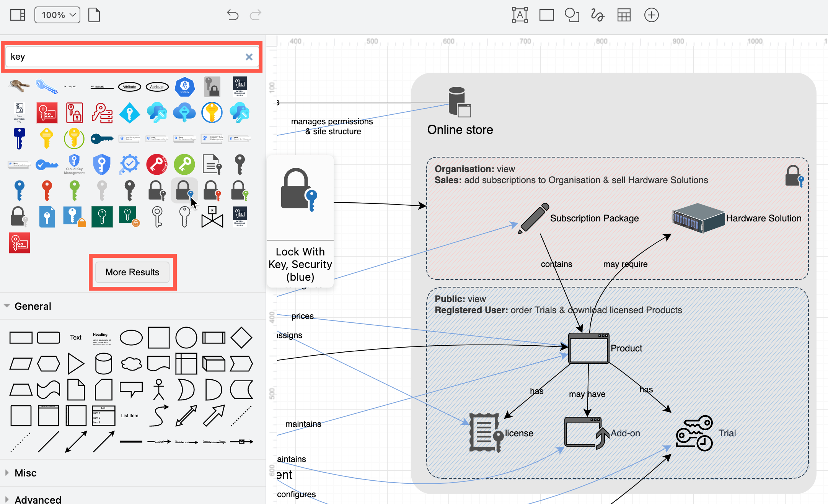Screen dimensions: 828x504
Task: Click the More Results button
Action: tap(132, 272)
